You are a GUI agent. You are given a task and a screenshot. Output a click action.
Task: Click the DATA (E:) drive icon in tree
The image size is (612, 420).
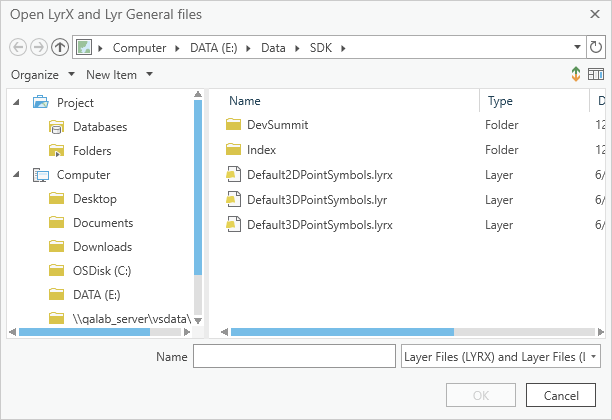[57, 295]
